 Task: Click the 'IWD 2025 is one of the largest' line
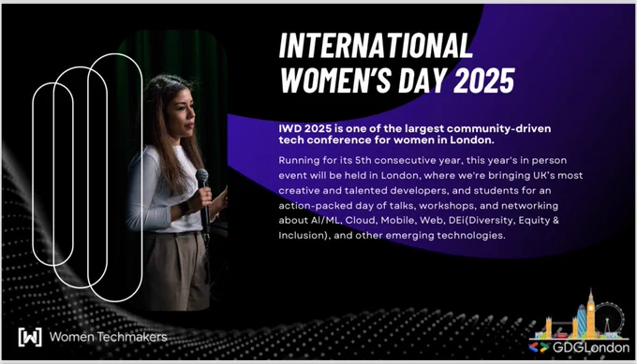pos(415,128)
